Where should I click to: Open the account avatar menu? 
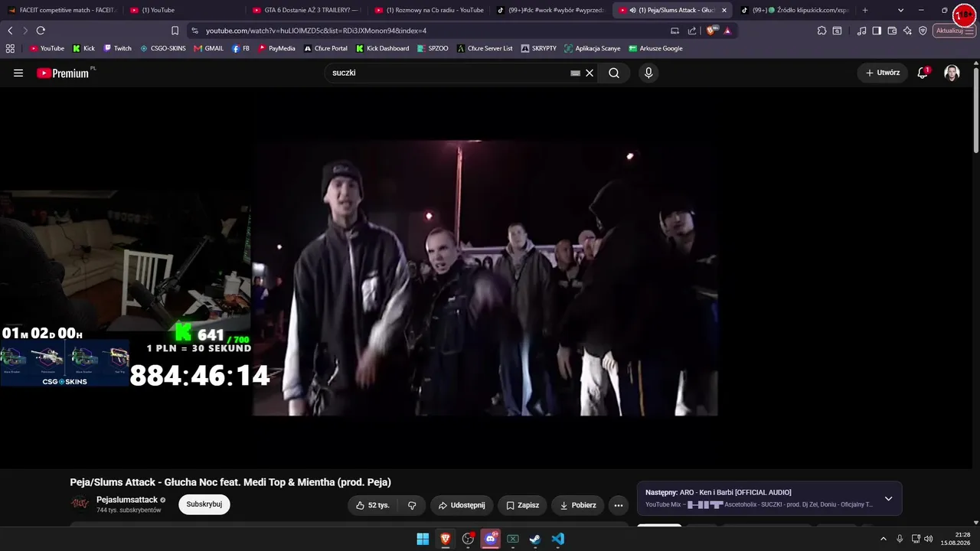pos(952,73)
